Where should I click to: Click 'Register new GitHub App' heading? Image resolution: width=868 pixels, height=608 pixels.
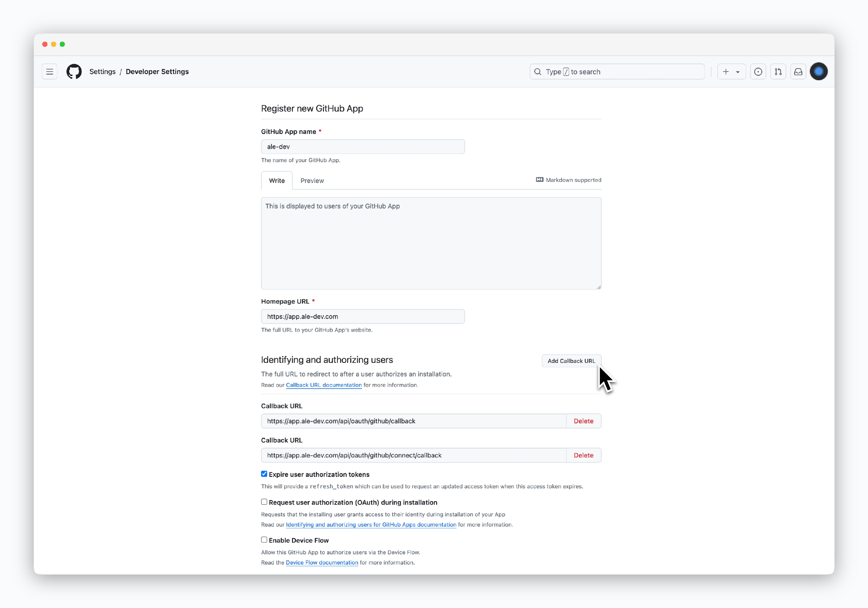click(312, 109)
